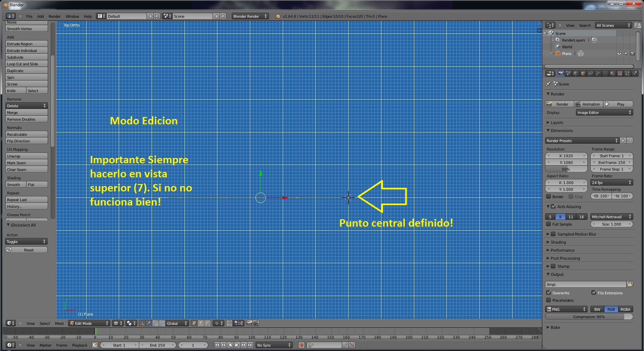Open the Material properties tab (sphere icon)
This screenshot has width=644, height=351.
point(612,73)
